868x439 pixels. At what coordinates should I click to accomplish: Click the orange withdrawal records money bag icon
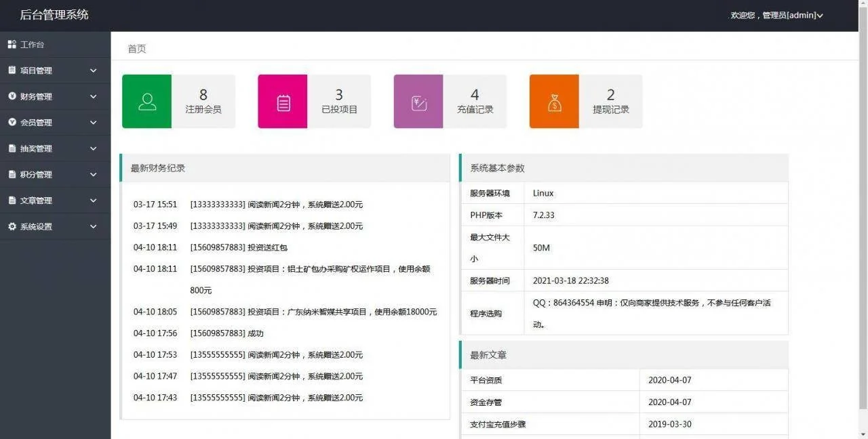point(554,102)
